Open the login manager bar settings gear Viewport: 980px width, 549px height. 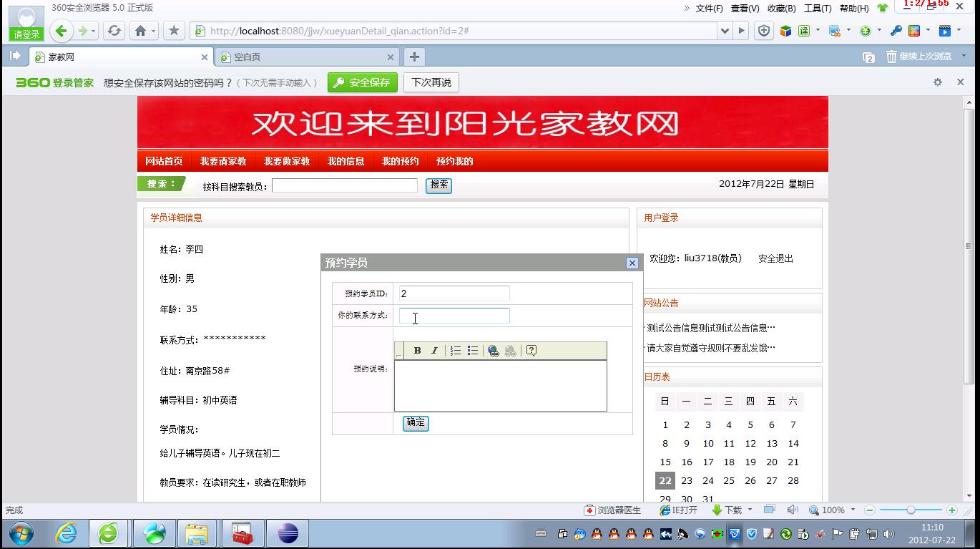point(938,82)
